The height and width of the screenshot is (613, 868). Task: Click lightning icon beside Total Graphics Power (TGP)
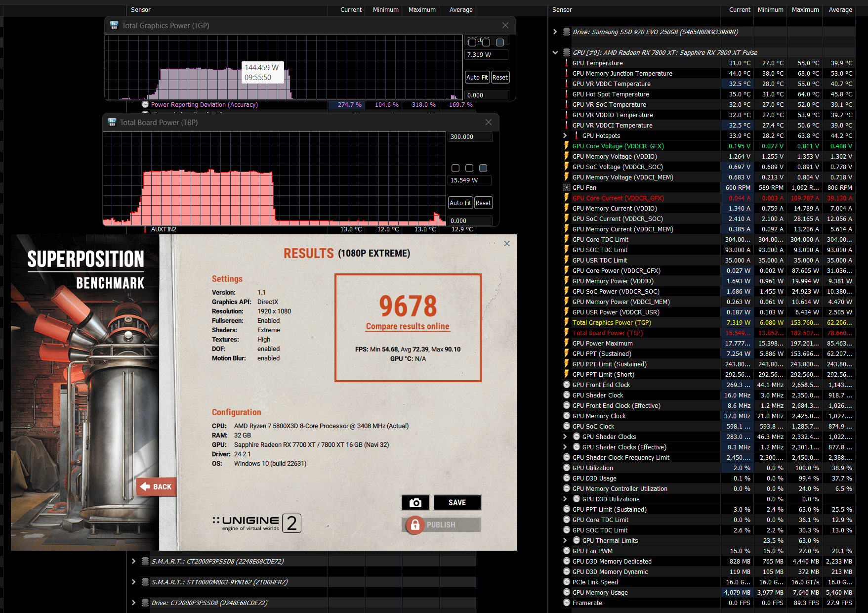[567, 322]
